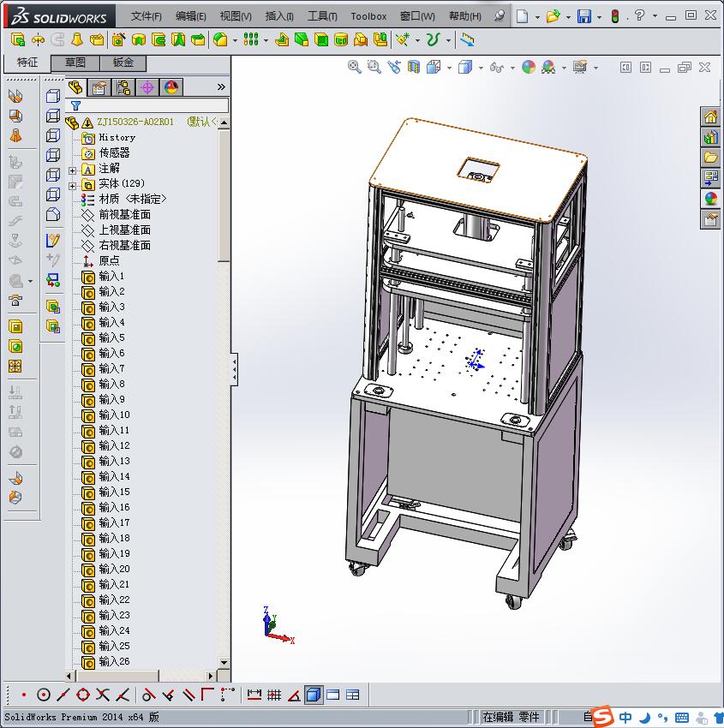Screen dimensions: 724x728
Task: Click the Zoom to Fit magnifier icon
Action: click(x=354, y=67)
